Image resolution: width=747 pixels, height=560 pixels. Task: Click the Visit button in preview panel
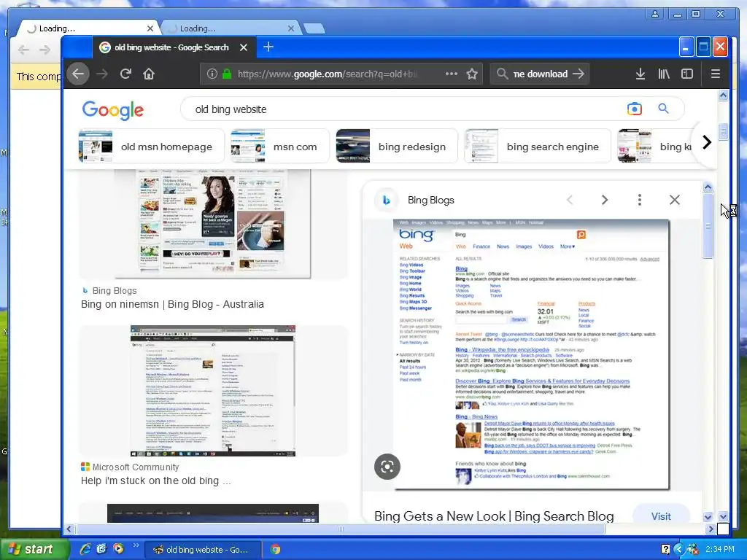[661, 516]
